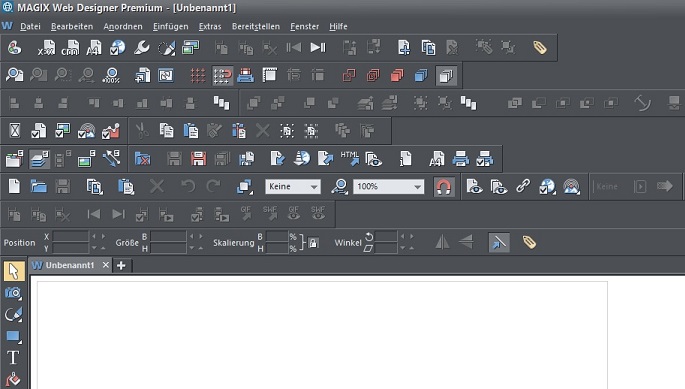The image size is (685, 389).
Task: Create a new blank document icon
Action: [14, 186]
